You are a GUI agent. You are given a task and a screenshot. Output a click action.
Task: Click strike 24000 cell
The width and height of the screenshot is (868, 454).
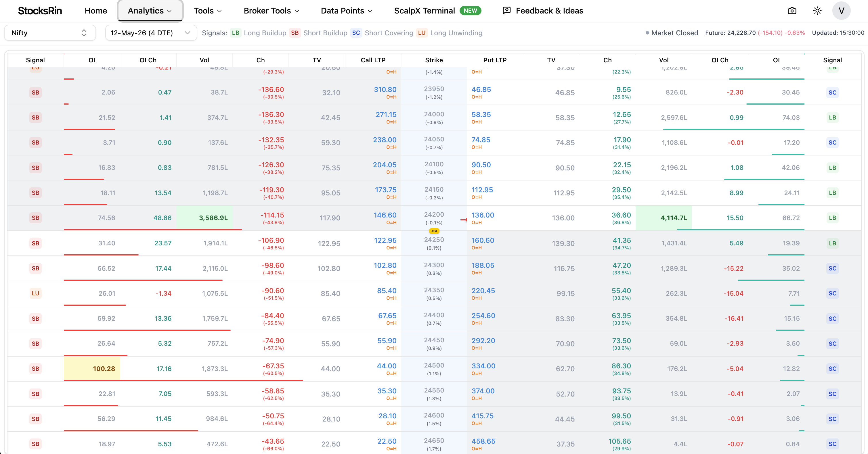[x=434, y=118]
